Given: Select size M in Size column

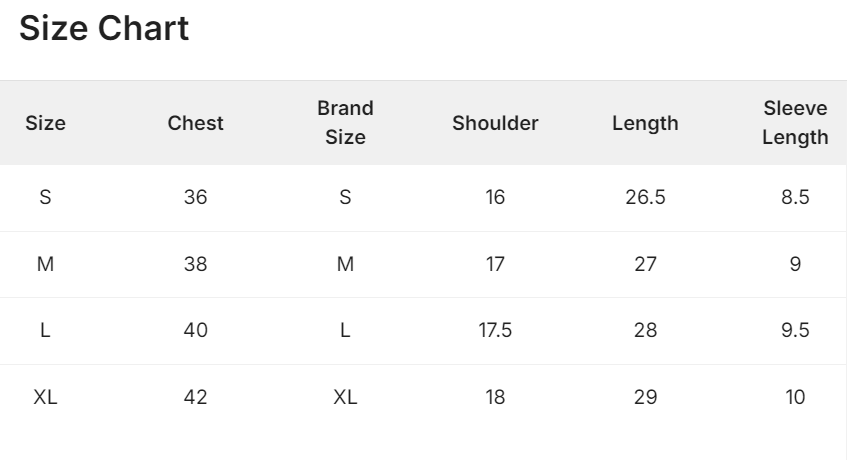Looking at the screenshot, I should (45, 264).
